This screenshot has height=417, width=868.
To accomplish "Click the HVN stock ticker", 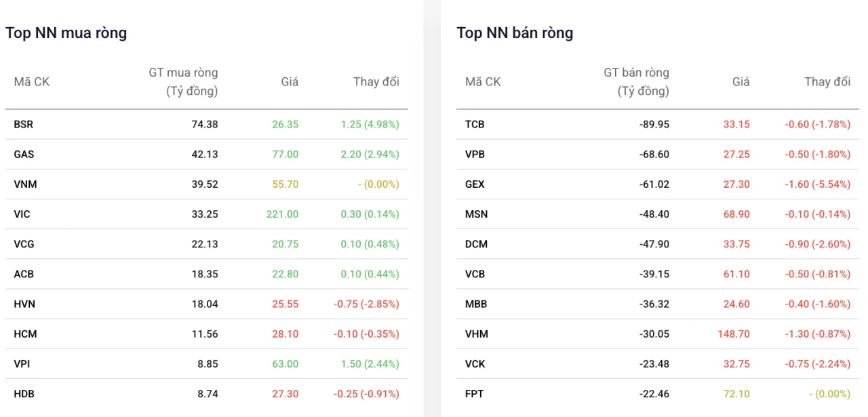I will click(24, 304).
